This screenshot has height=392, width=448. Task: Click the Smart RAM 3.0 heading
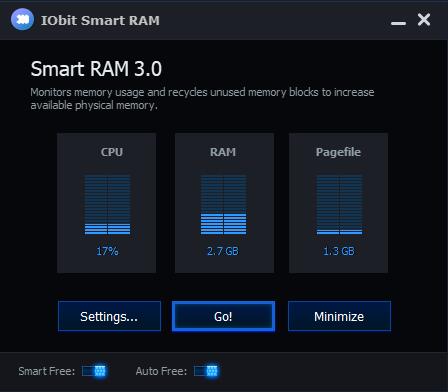[96, 69]
